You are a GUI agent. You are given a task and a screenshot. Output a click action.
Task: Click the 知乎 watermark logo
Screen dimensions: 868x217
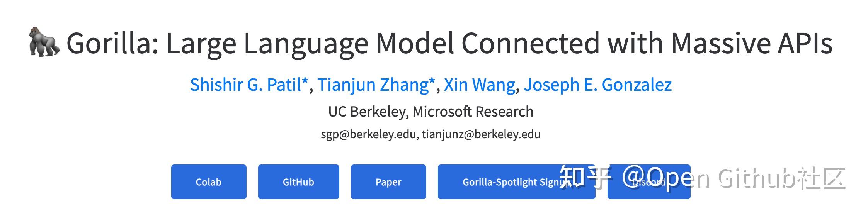click(x=585, y=178)
